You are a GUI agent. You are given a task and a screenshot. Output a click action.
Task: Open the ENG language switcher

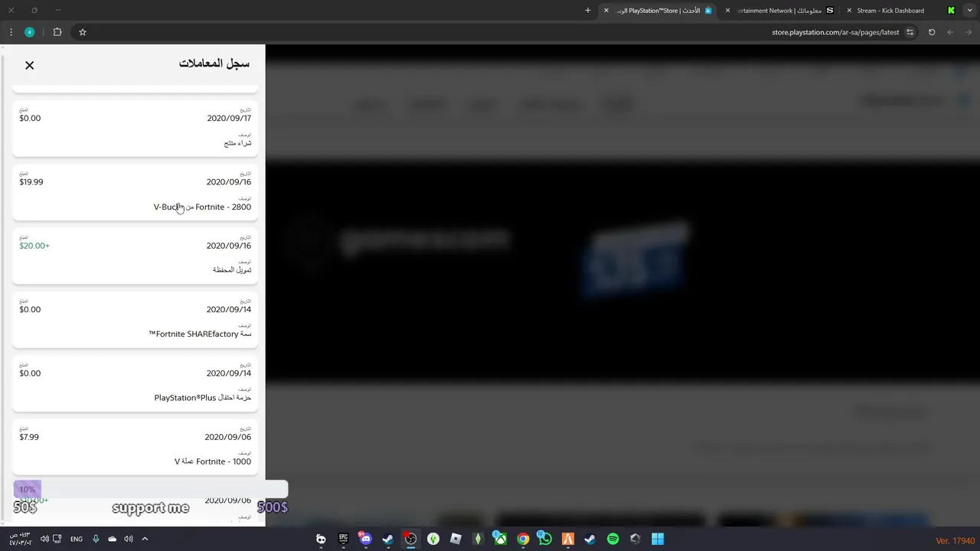tap(77, 539)
